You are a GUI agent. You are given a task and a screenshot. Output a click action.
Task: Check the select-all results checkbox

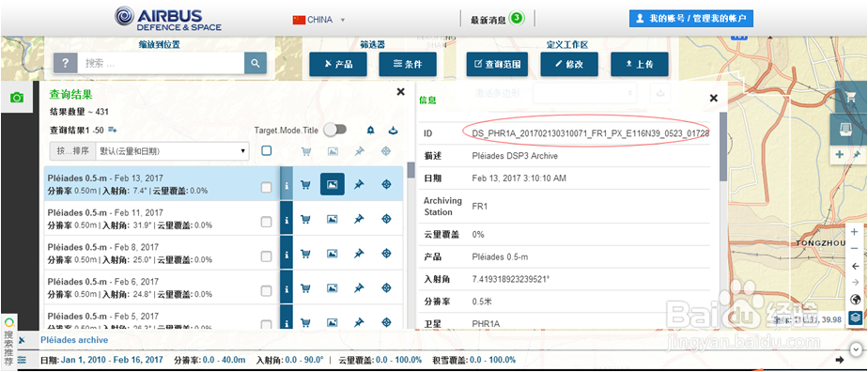tap(266, 150)
